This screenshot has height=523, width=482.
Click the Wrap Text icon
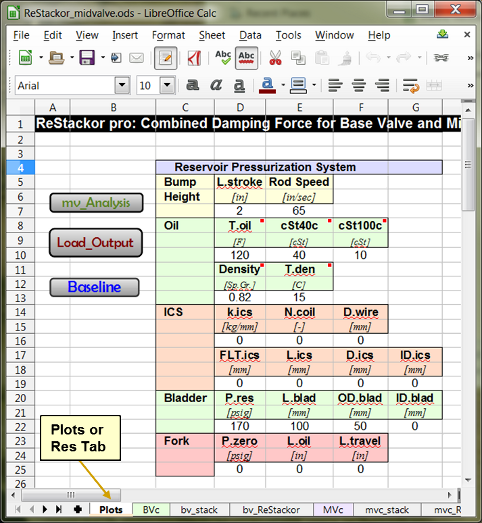(411, 85)
